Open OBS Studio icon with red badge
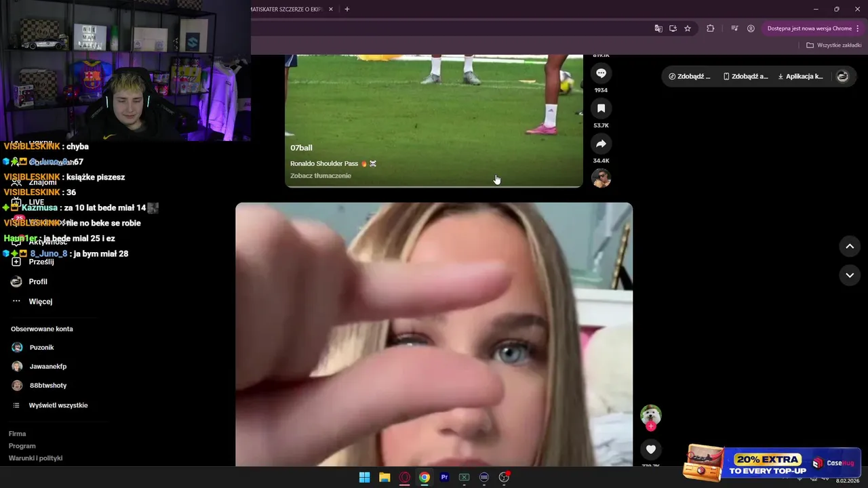 [504, 477]
